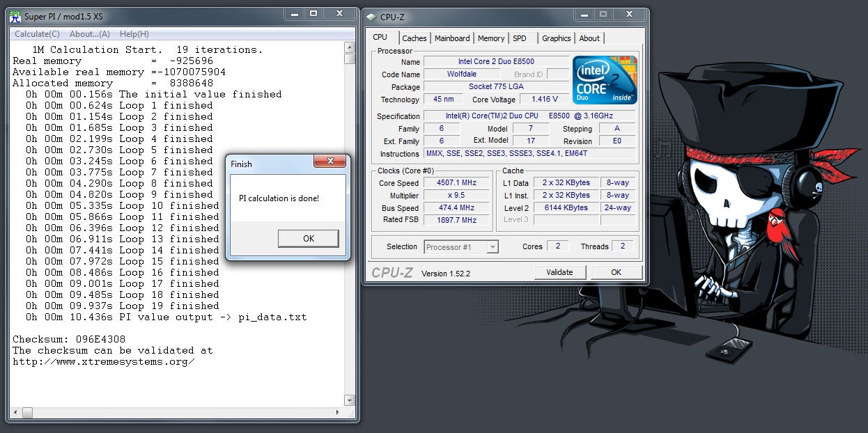Click the Intel Core 2 Duo logo
This screenshot has height=433, width=868.
605,80
